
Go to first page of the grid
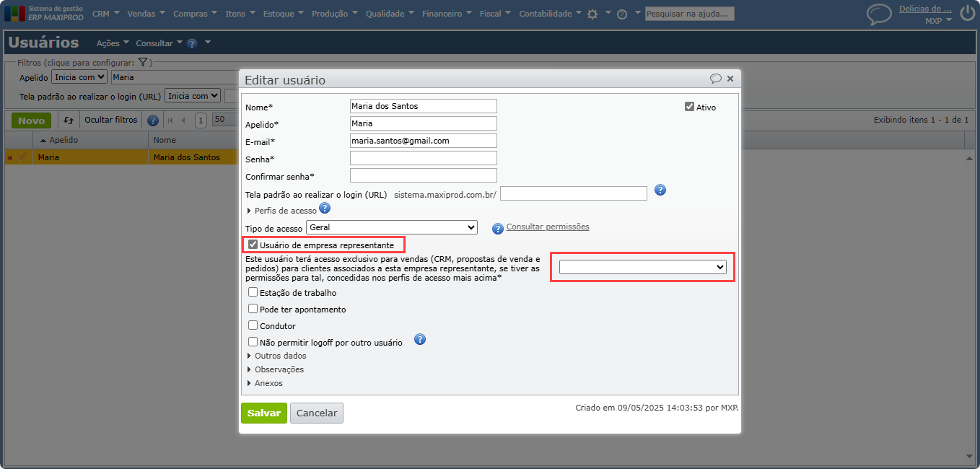pyautogui.click(x=171, y=120)
